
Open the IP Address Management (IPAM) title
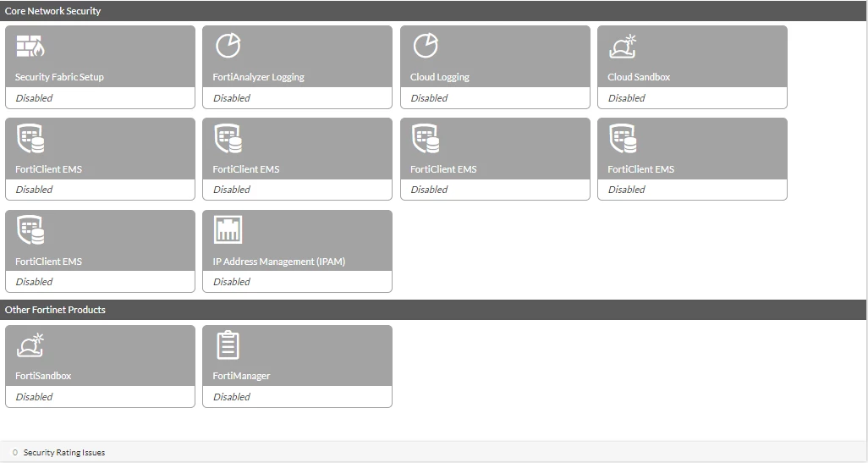point(279,262)
